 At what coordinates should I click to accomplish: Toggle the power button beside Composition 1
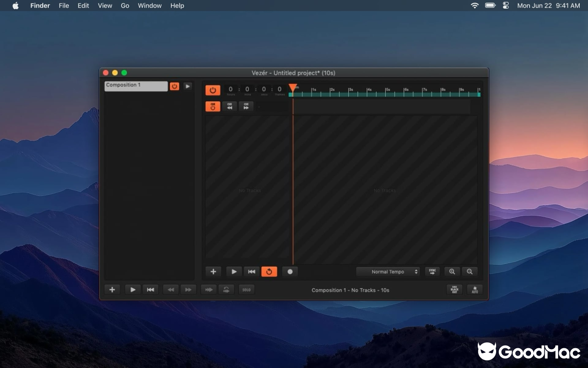(175, 86)
